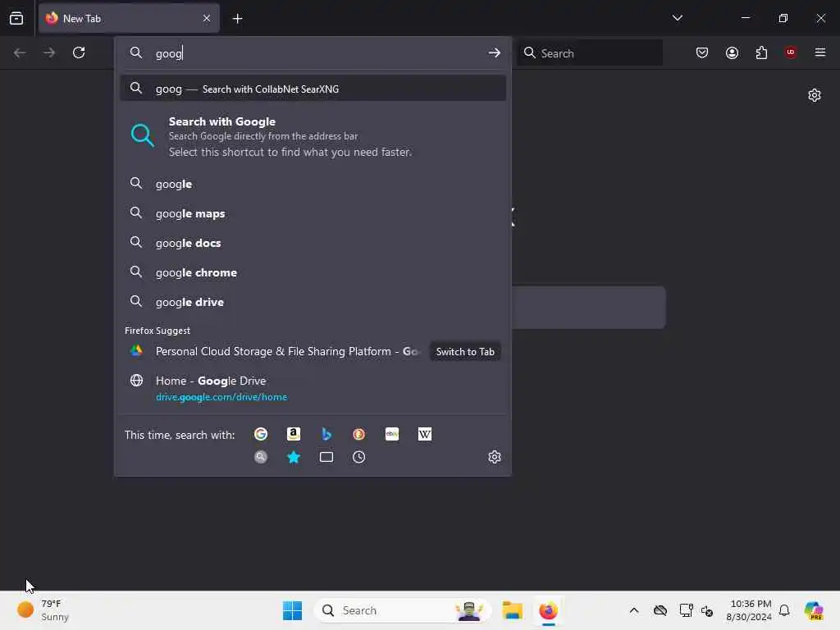Open File Explorer from taskbar

point(512,610)
